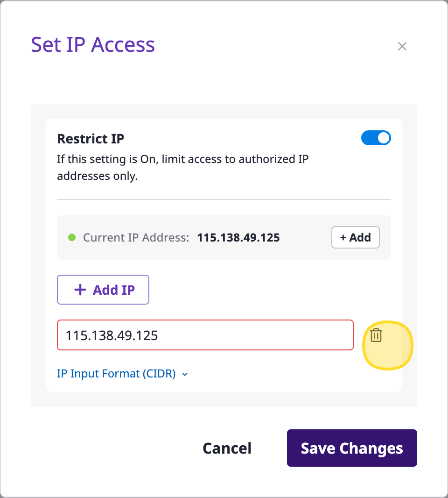Click the Restrict IP description text
448x498 pixels.
(x=182, y=168)
